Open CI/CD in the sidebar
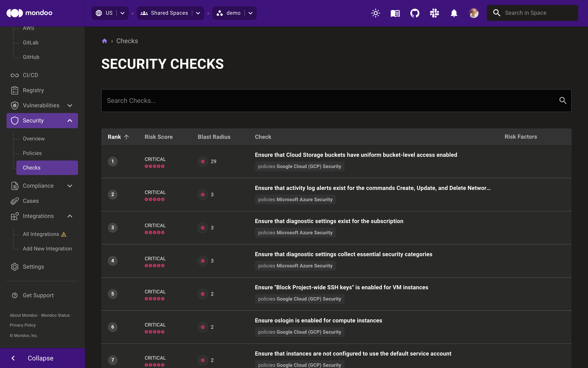The image size is (588, 368). (x=42, y=75)
